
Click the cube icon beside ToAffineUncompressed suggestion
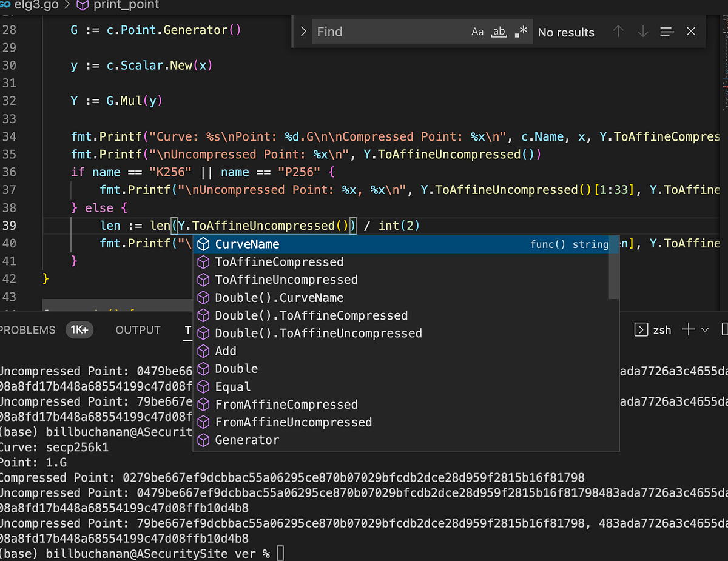(x=204, y=280)
